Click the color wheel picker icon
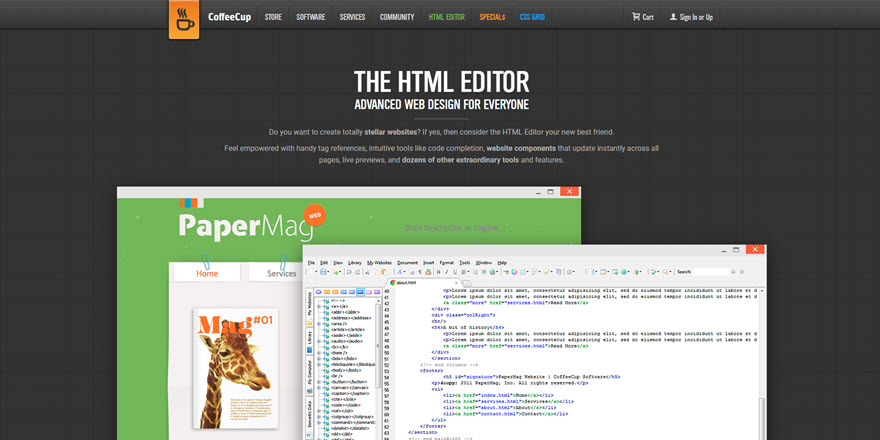 514,272
